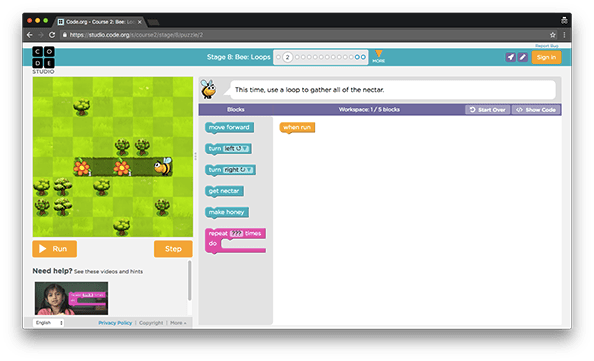594x361 pixels.
Task: Open the Privacy Policy link
Action: [115, 323]
